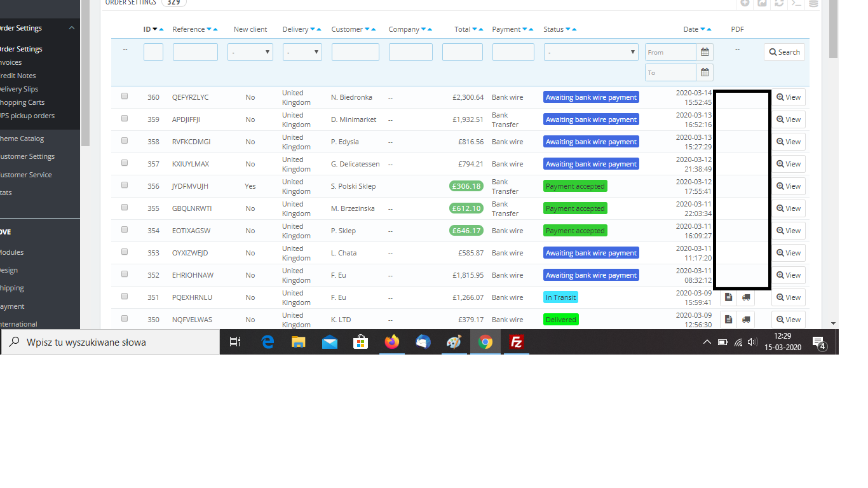Open the Delivery country filter dropdown
This screenshot has width=868, height=488.
[x=302, y=52]
